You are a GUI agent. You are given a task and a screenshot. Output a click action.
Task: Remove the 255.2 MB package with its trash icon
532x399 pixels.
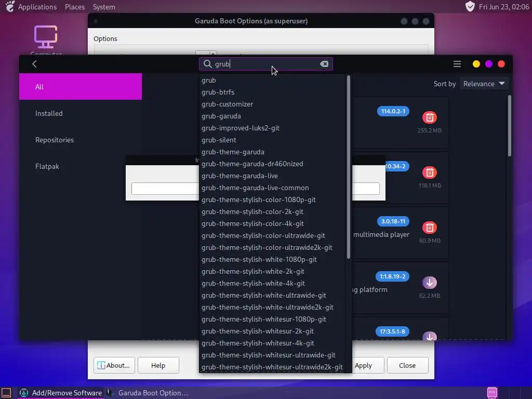430,117
